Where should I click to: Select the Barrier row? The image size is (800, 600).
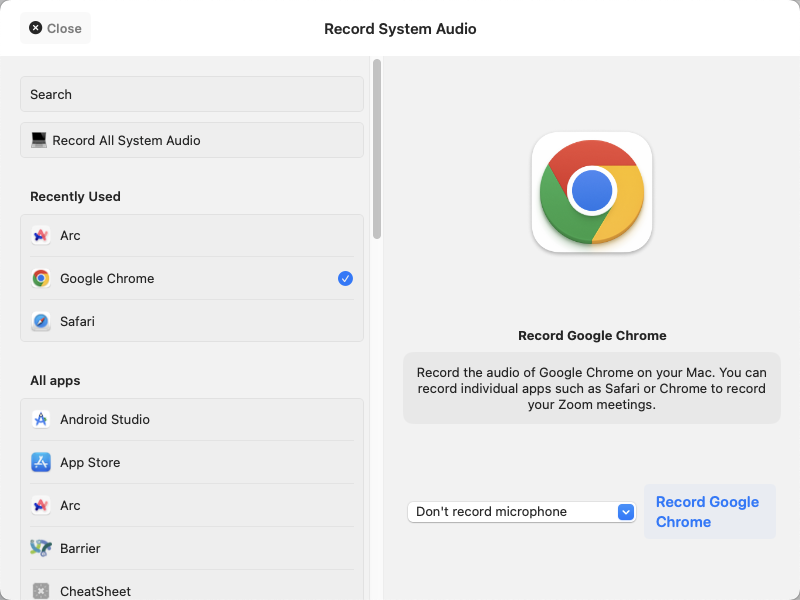pos(192,548)
